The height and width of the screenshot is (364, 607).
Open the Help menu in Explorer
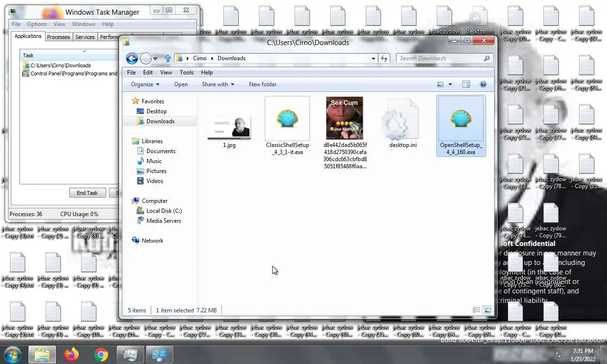click(x=207, y=73)
